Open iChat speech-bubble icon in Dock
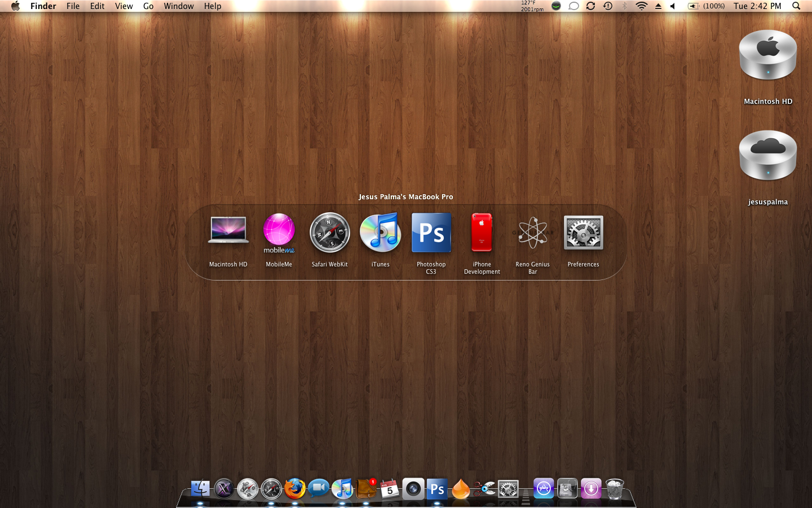Viewport: 812px width, 508px height. [319, 489]
